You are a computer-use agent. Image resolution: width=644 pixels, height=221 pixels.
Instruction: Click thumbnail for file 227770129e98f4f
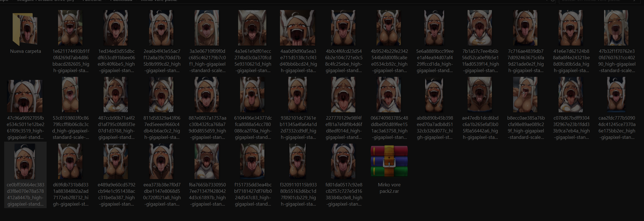pos(343,94)
